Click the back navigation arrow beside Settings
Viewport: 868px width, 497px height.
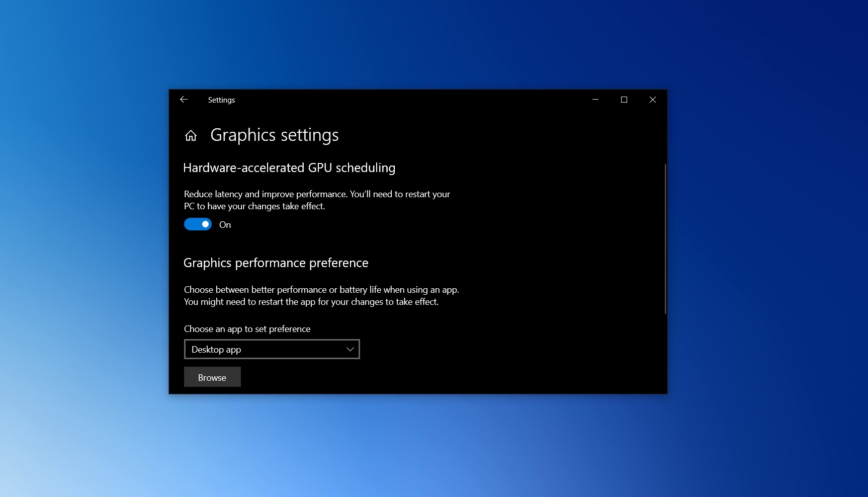[184, 100]
